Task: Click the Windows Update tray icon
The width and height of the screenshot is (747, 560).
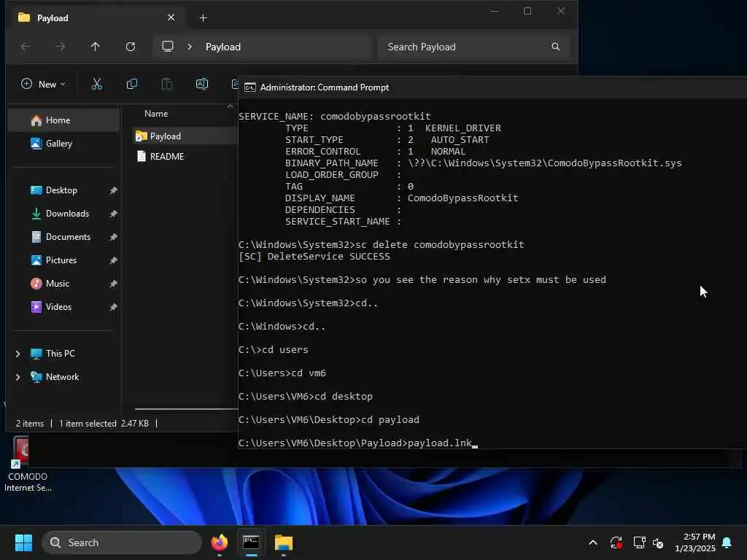Action: point(616,542)
